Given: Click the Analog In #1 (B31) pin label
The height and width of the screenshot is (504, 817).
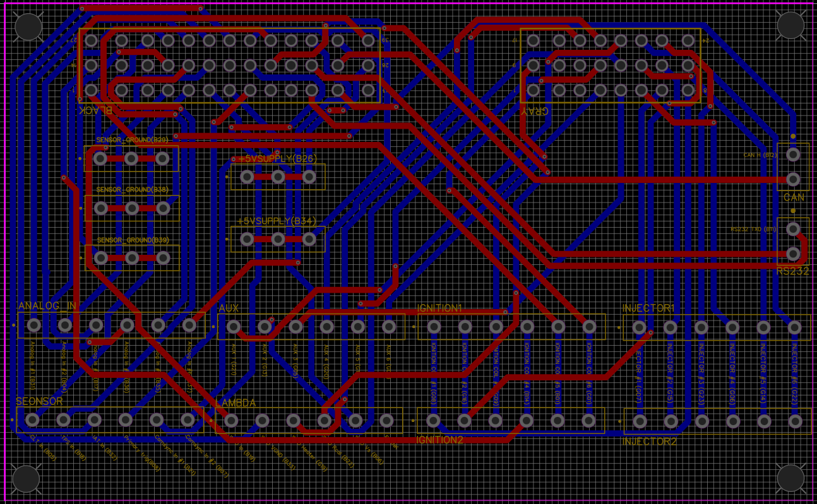Looking at the screenshot, I should click(33, 365).
